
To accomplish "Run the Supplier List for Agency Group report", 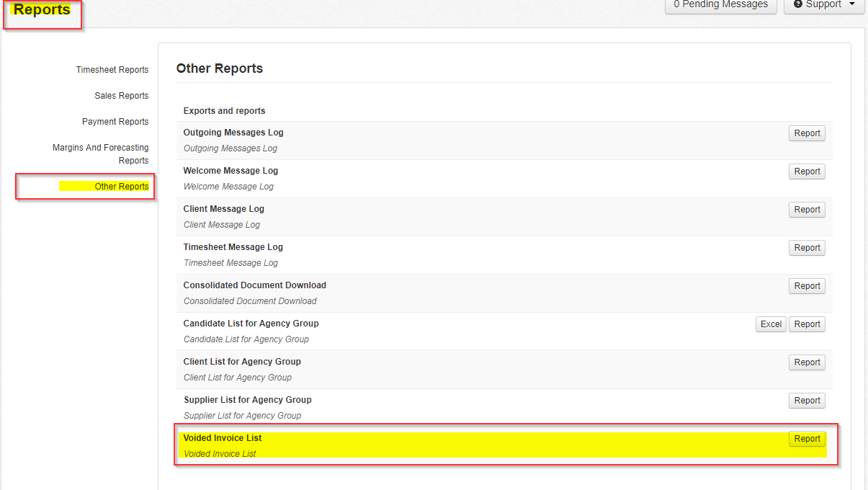I will [x=807, y=401].
